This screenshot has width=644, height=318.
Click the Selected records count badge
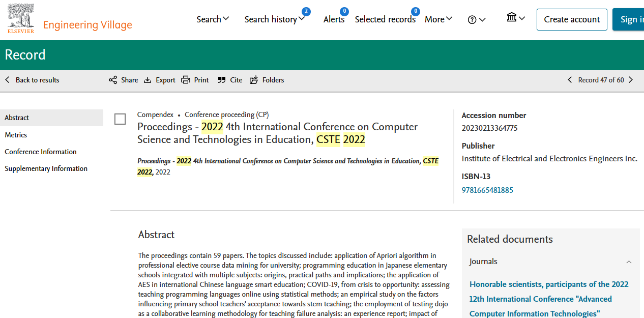pos(416,11)
